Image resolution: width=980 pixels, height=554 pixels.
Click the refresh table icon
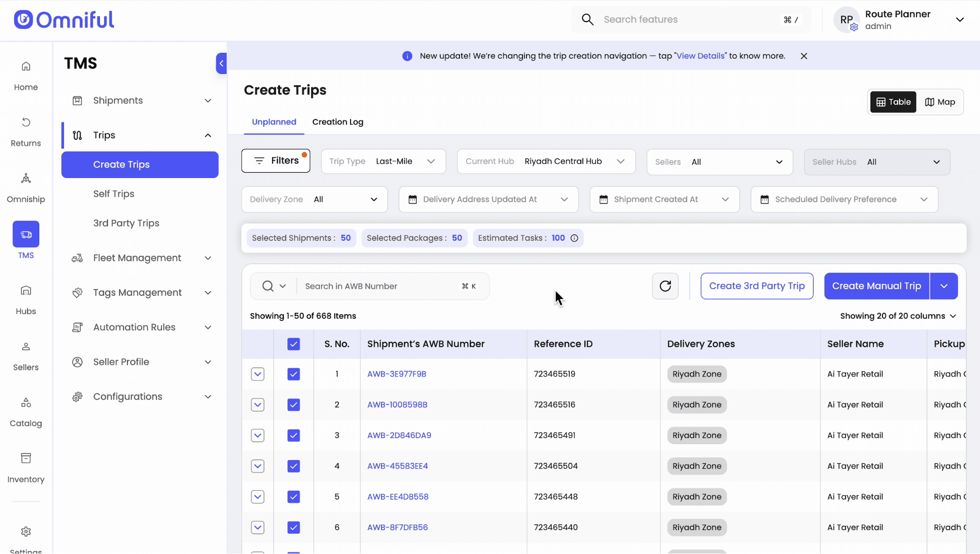tap(665, 286)
